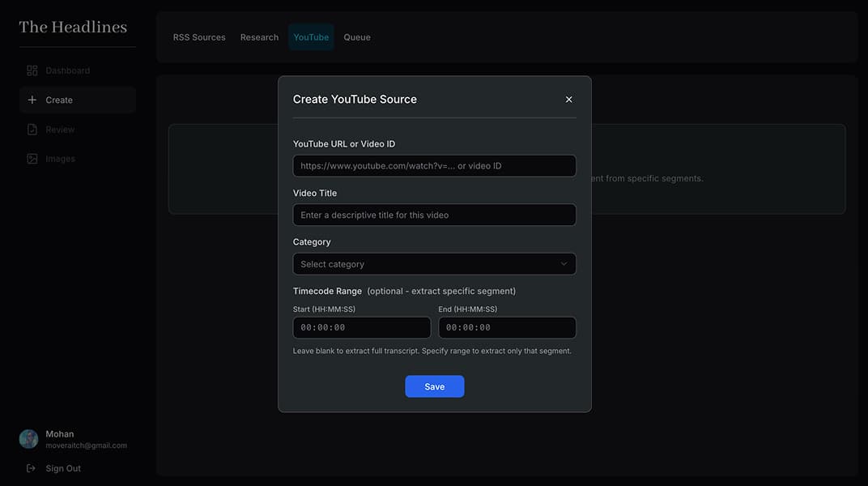868x486 pixels.
Task: Select the YouTube tab
Action: pyautogui.click(x=311, y=36)
